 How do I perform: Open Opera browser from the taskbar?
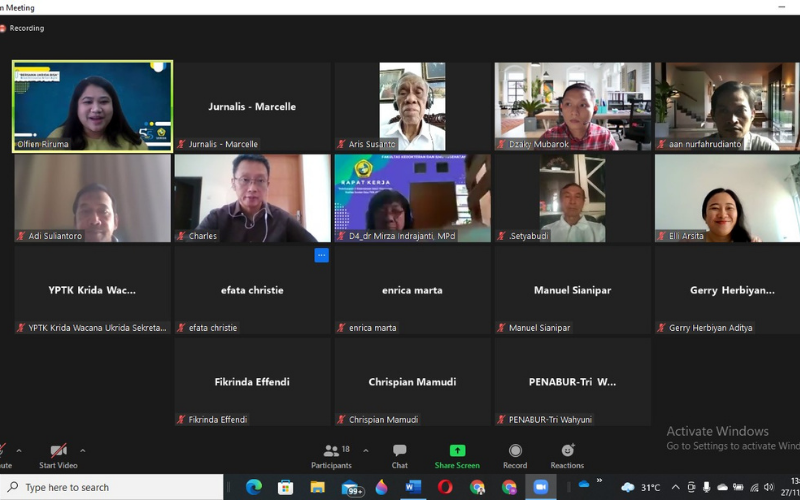click(445, 487)
